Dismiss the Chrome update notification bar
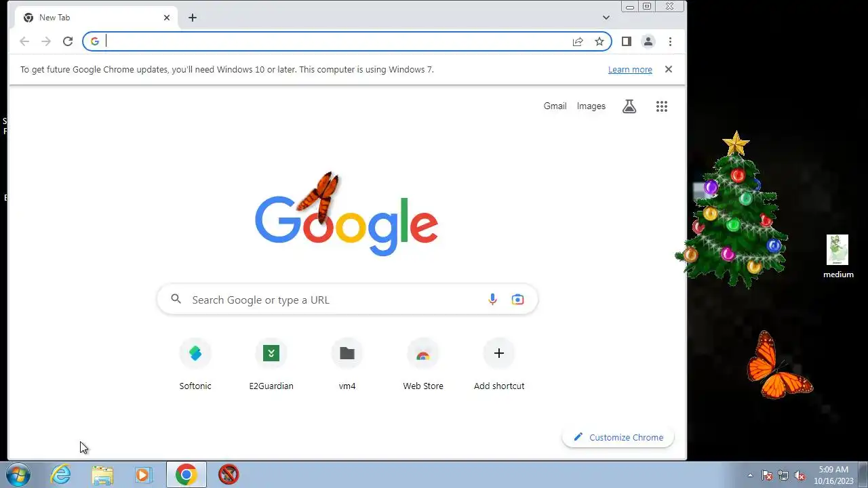This screenshot has width=868, height=488. click(669, 69)
